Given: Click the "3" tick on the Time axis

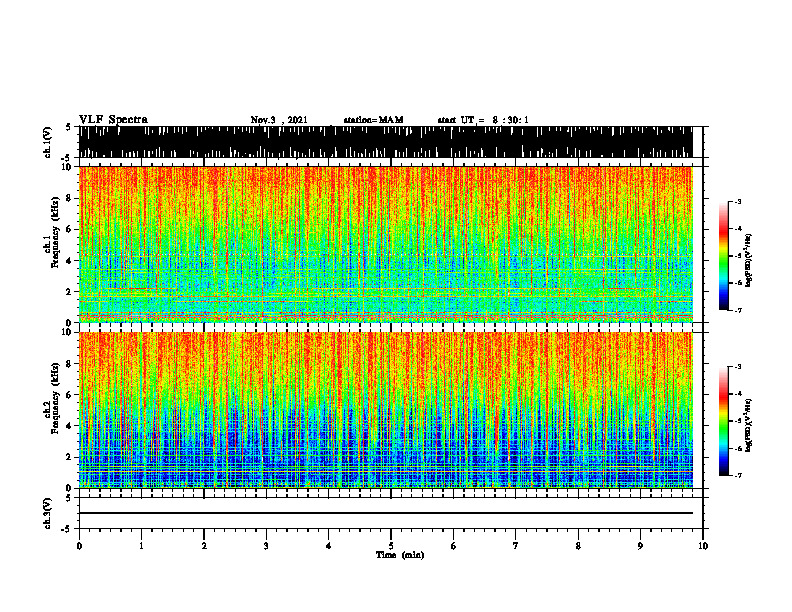Looking at the screenshot, I should click(266, 546).
